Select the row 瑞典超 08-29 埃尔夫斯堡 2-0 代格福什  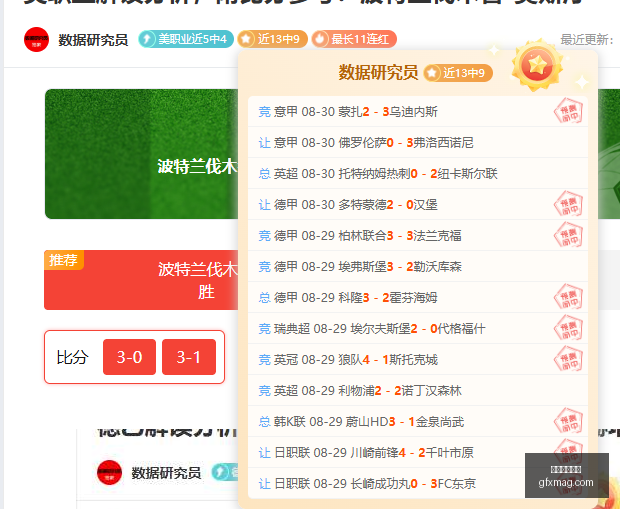click(x=418, y=329)
